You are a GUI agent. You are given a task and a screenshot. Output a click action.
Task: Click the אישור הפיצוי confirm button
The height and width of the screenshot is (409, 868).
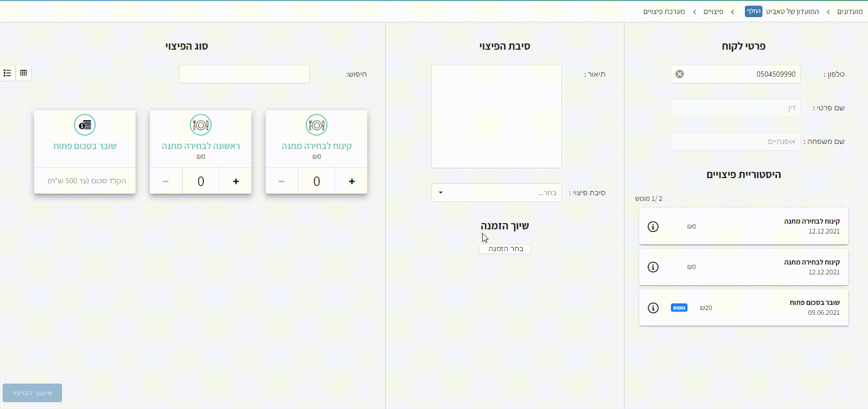[32, 393]
